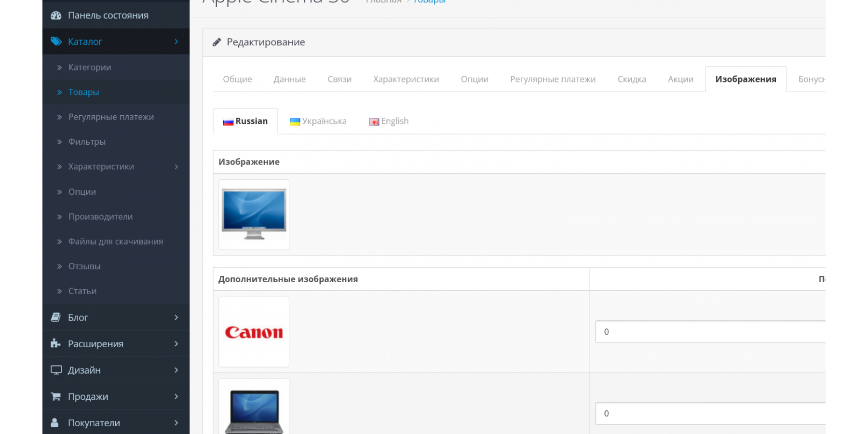Click the user icon beside Покупатели

(55, 422)
